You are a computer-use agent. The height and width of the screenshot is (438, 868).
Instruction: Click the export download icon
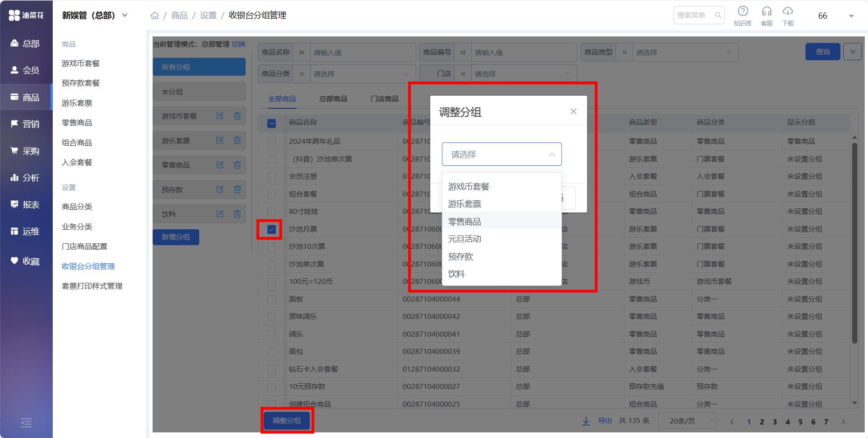[586, 421]
